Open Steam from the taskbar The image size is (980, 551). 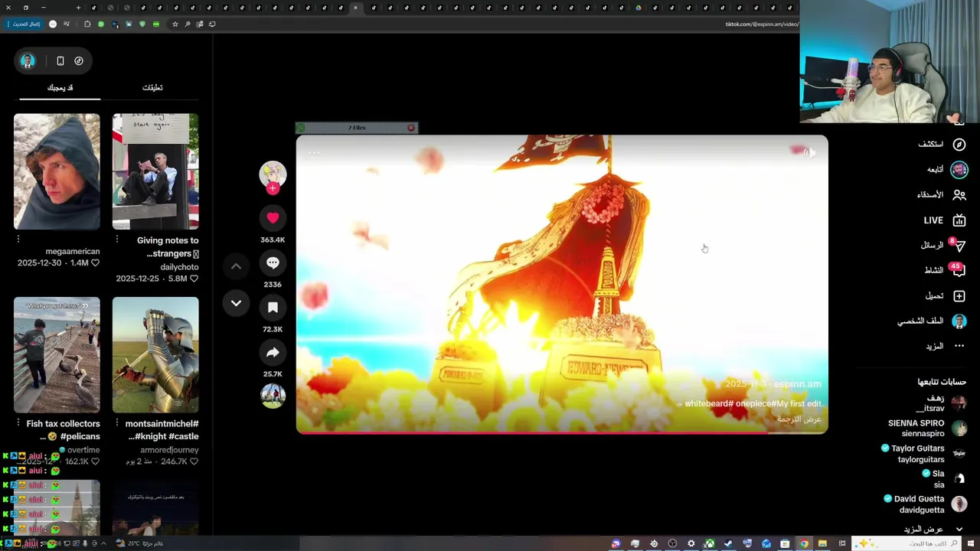tap(728, 543)
